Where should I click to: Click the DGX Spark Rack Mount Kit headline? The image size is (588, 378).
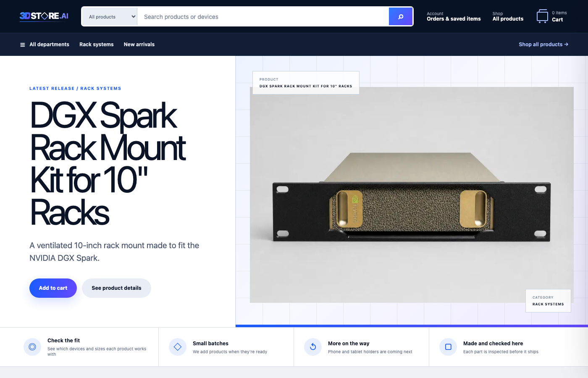click(108, 163)
